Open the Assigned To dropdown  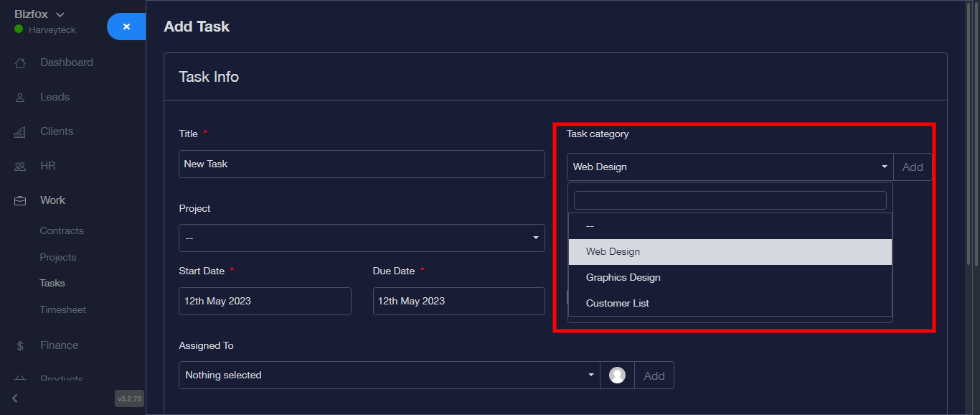pyautogui.click(x=389, y=376)
